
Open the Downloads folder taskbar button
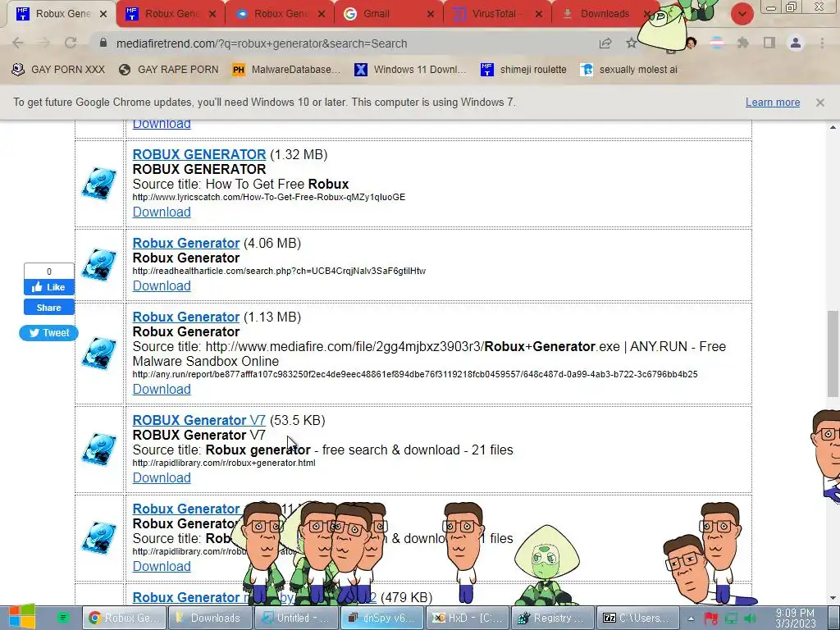[x=209, y=618]
